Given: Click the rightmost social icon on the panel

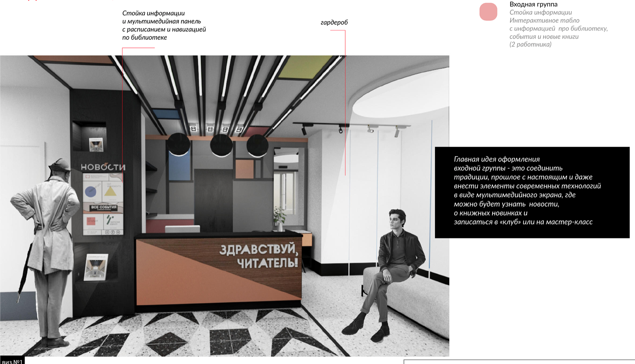Looking at the screenshot, I should pyautogui.click(x=118, y=232).
